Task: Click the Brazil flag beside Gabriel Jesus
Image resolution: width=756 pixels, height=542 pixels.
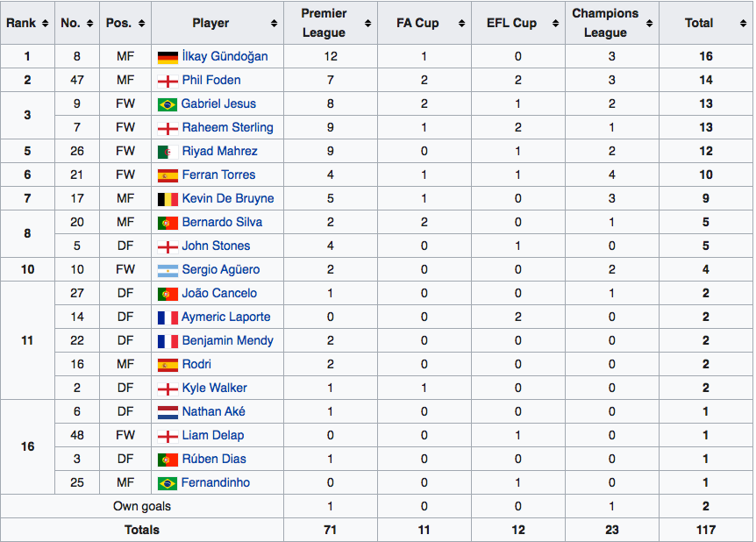Action: click(168, 104)
